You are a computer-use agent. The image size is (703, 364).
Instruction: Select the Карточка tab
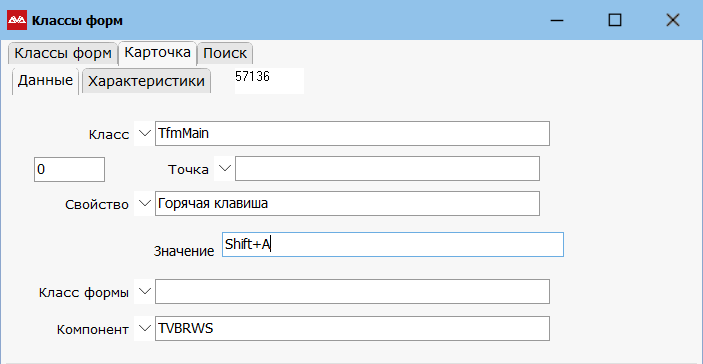157,52
